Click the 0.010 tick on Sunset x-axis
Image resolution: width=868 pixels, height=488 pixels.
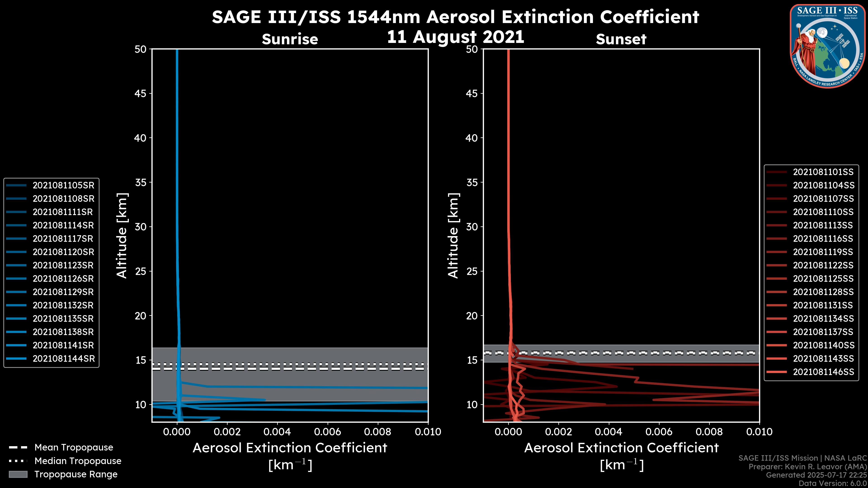(759, 432)
